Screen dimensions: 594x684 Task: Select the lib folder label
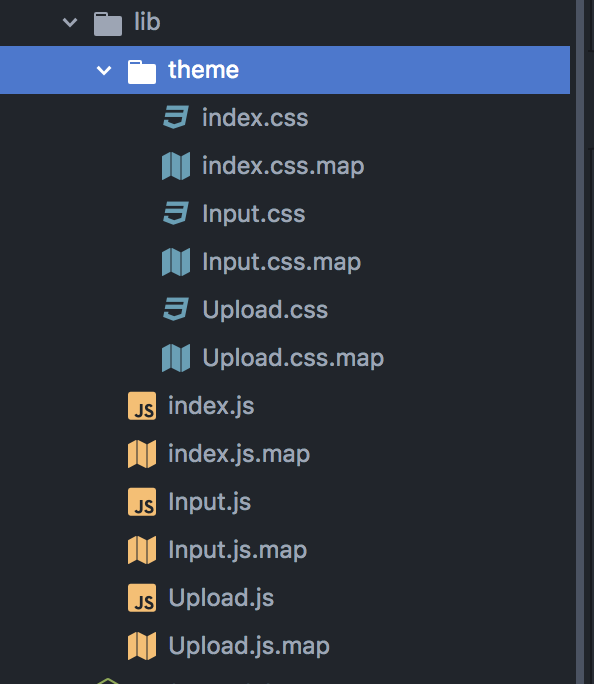[147, 22]
